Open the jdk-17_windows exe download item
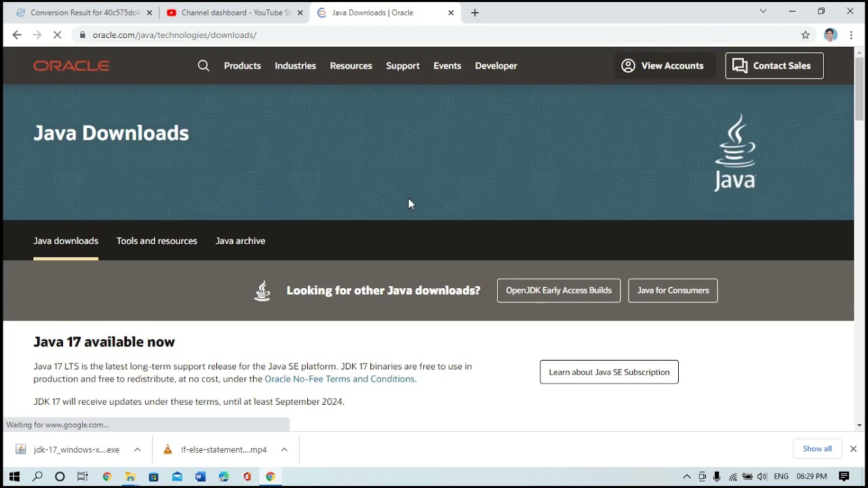This screenshot has height=488, width=868. 68,449
